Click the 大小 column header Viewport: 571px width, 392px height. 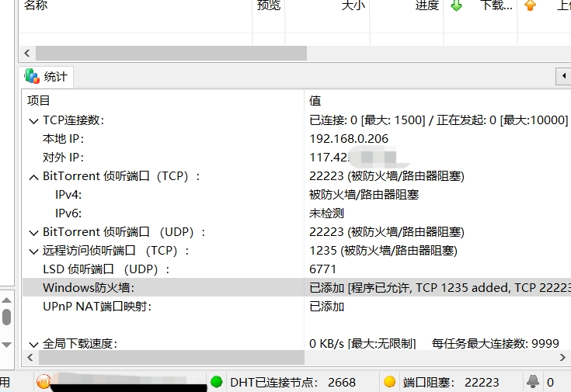[328, 5]
